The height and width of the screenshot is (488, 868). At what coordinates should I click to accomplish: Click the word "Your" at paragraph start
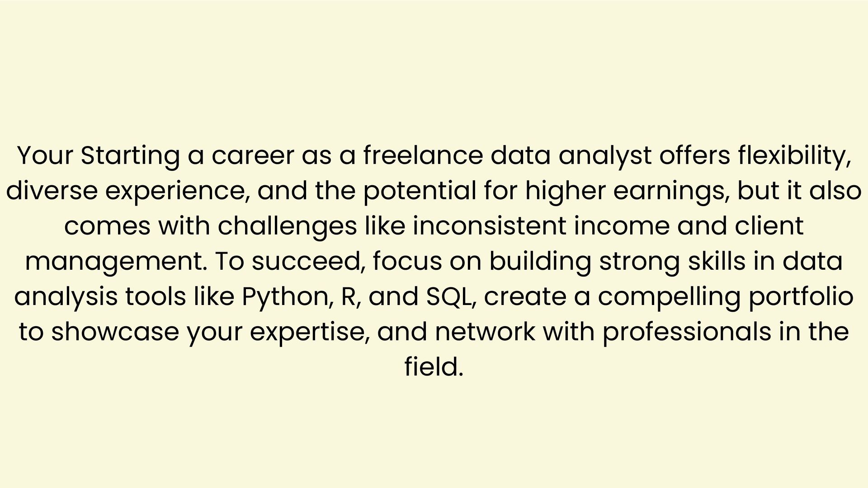[45, 155]
